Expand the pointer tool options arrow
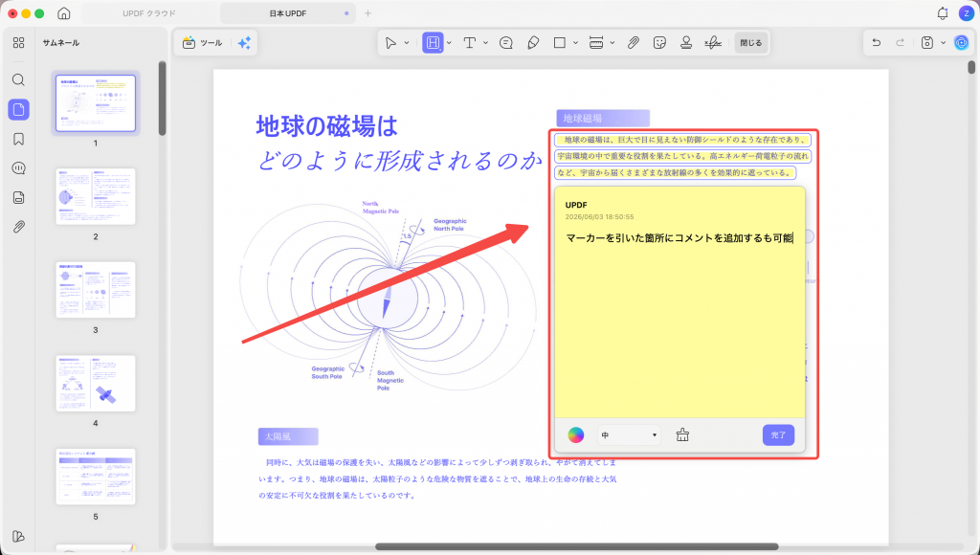 tap(406, 42)
